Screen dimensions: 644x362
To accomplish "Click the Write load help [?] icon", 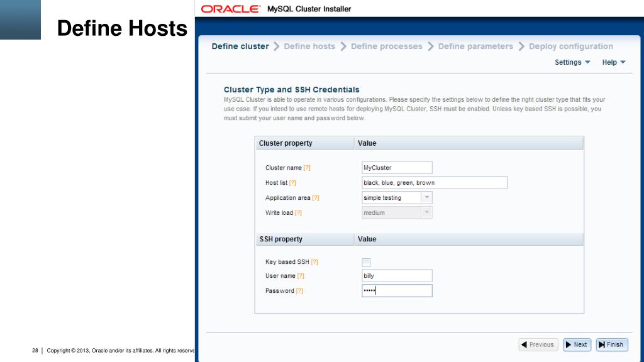I will point(298,212).
